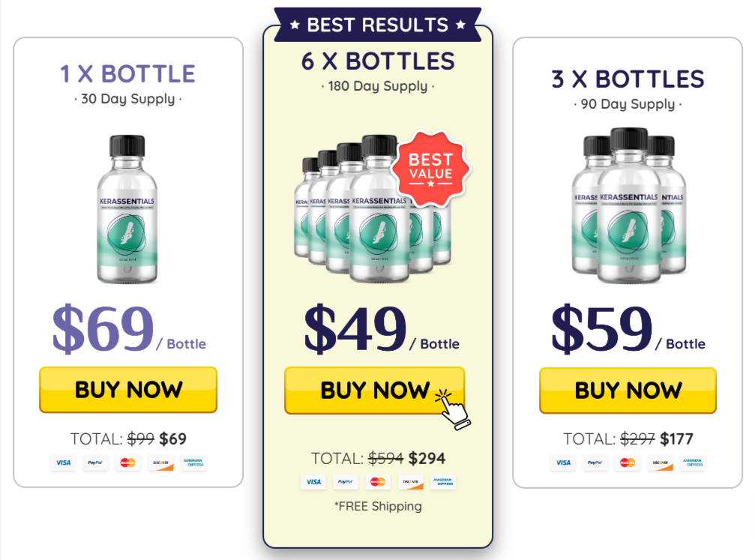The image size is (755, 560).
Task: Click the Best Results banner ribbon
Action: coord(378,25)
